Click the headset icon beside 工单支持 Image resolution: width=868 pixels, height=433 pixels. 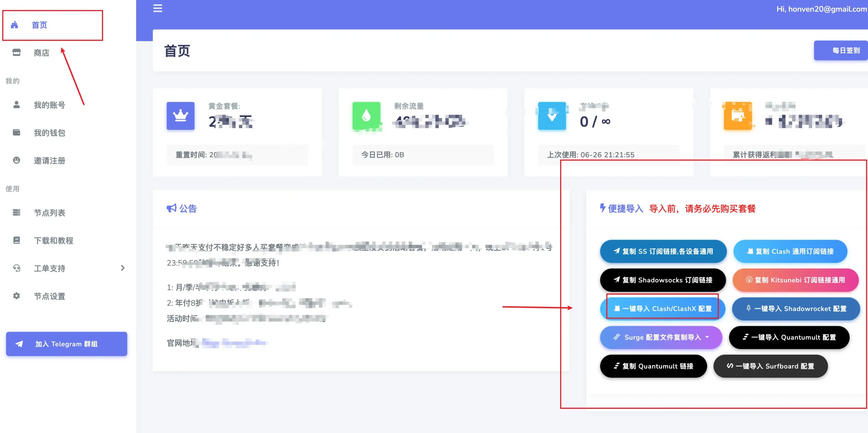pyautogui.click(x=16, y=268)
